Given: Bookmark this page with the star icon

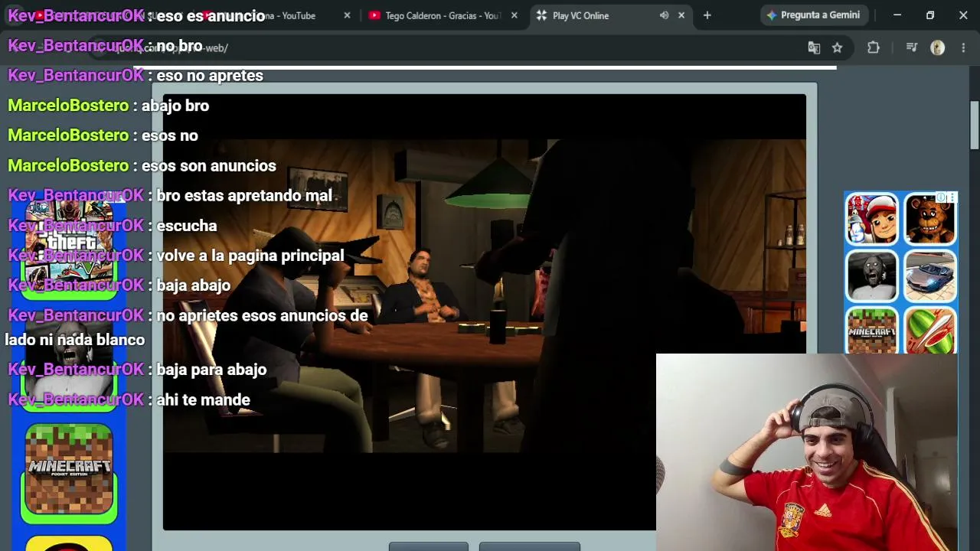Looking at the screenshot, I should coord(838,47).
